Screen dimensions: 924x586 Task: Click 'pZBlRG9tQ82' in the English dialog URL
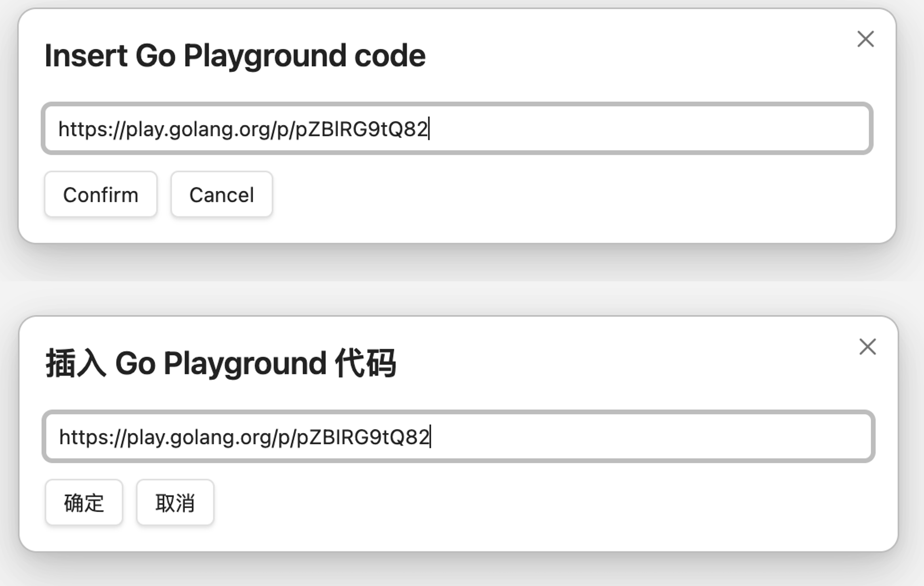362,130
